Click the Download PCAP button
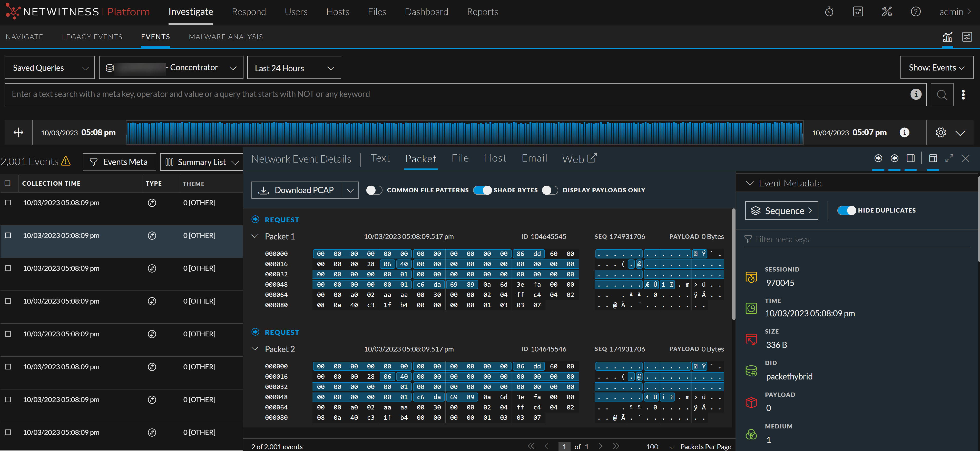This screenshot has width=980, height=451. pos(297,190)
